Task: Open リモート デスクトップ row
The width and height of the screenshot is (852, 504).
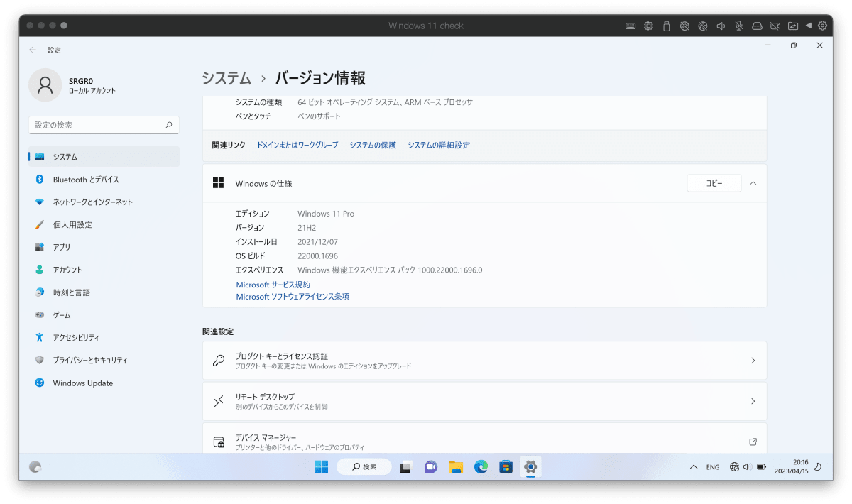Action: point(484,401)
